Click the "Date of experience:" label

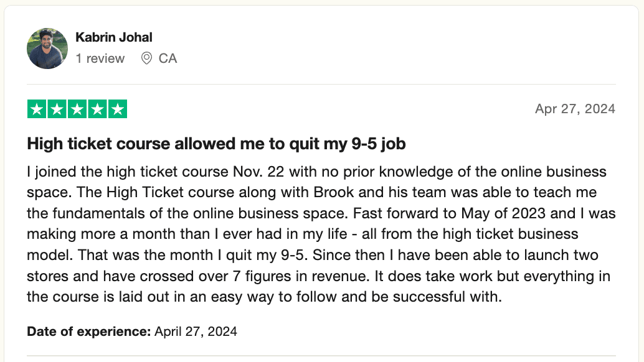(89, 332)
